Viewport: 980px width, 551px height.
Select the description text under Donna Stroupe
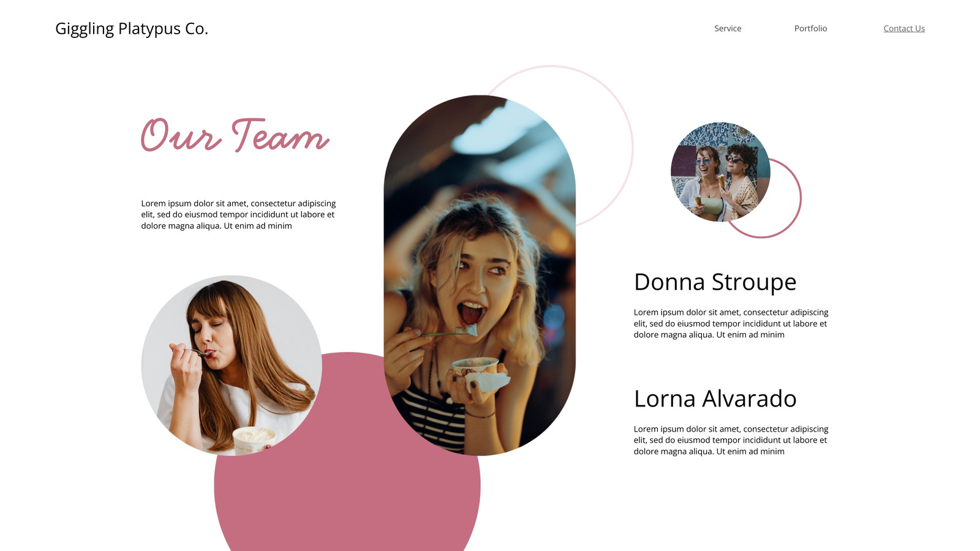point(731,323)
